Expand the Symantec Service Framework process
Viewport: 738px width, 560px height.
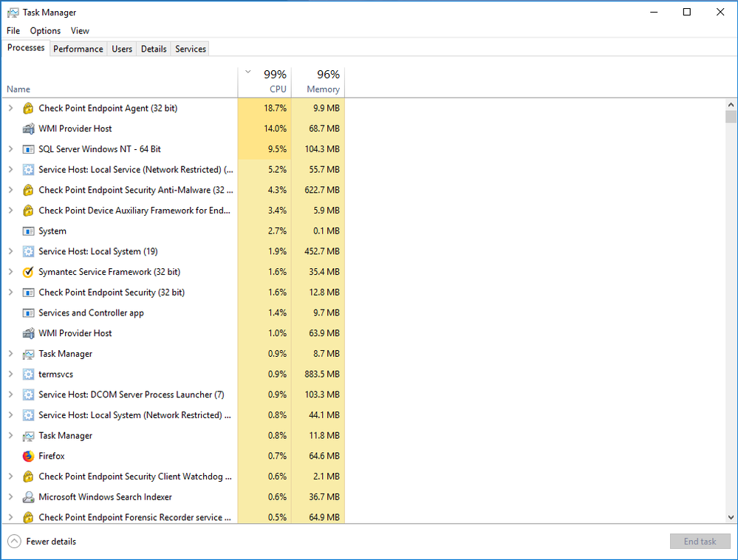[x=11, y=272]
